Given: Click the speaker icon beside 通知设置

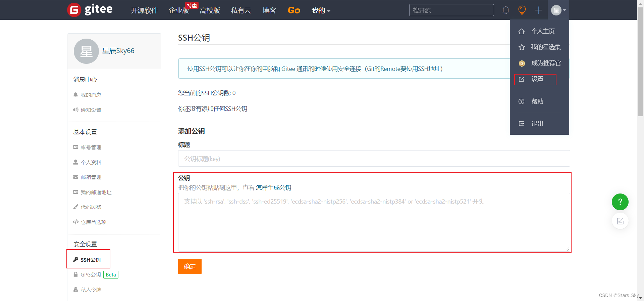Looking at the screenshot, I should tap(75, 110).
